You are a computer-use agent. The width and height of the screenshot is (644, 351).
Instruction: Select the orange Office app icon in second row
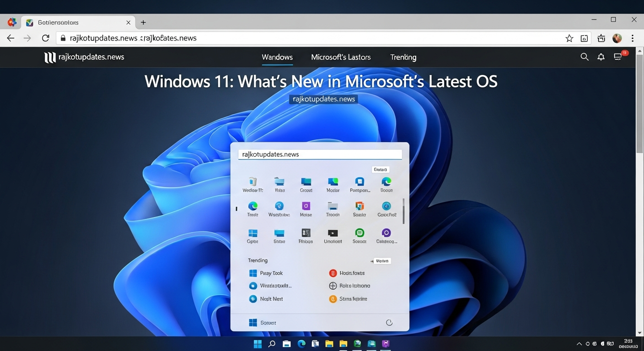pyautogui.click(x=359, y=207)
